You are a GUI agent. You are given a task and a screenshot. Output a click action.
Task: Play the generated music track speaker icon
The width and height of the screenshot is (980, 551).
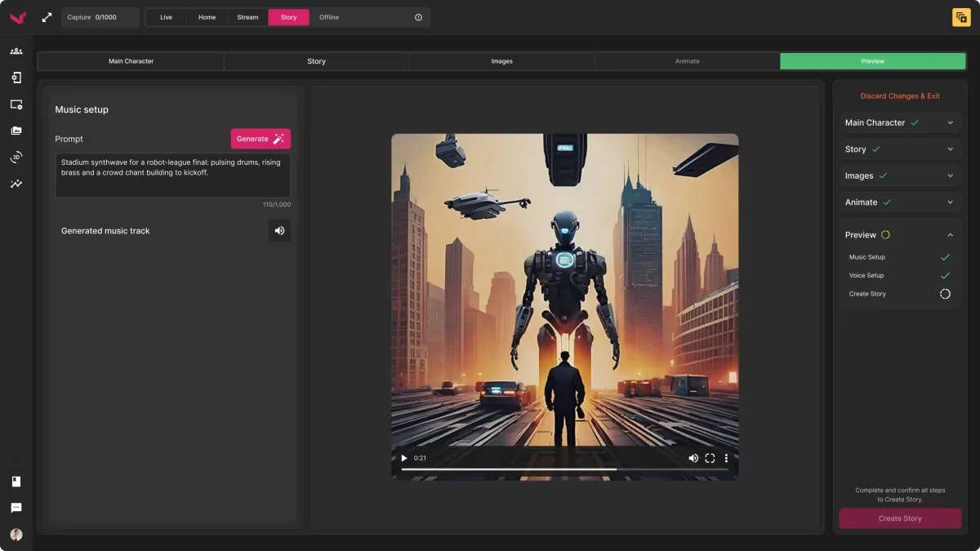(279, 231)
